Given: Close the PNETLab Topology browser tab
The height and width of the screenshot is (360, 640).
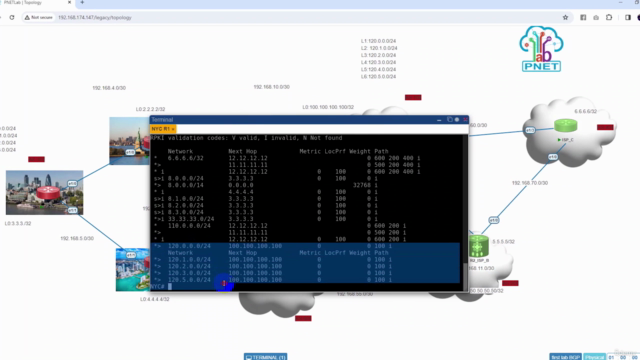Looking at the screenshot, I should pyautogui.click(x=69, y=2).
